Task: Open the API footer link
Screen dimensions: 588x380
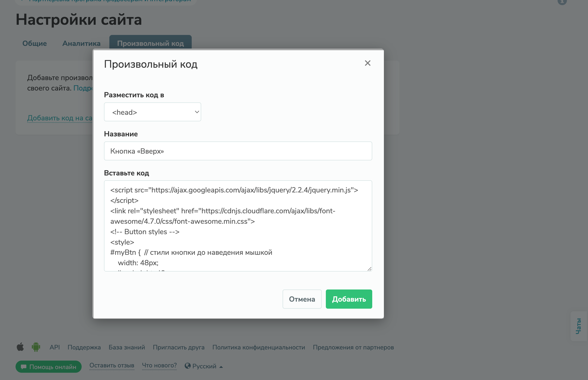Action: click(x=55, y=347)
